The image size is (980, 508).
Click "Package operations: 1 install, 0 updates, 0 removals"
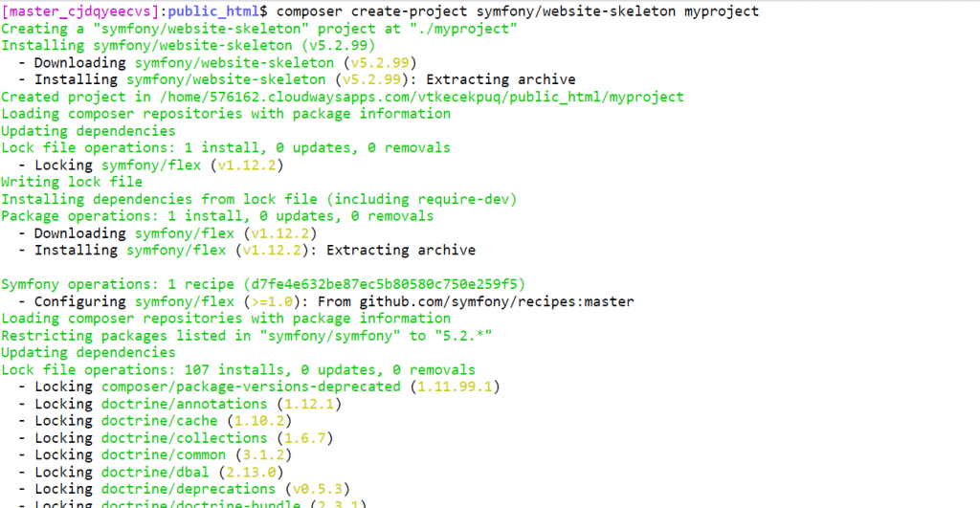(x=217, y=216)
